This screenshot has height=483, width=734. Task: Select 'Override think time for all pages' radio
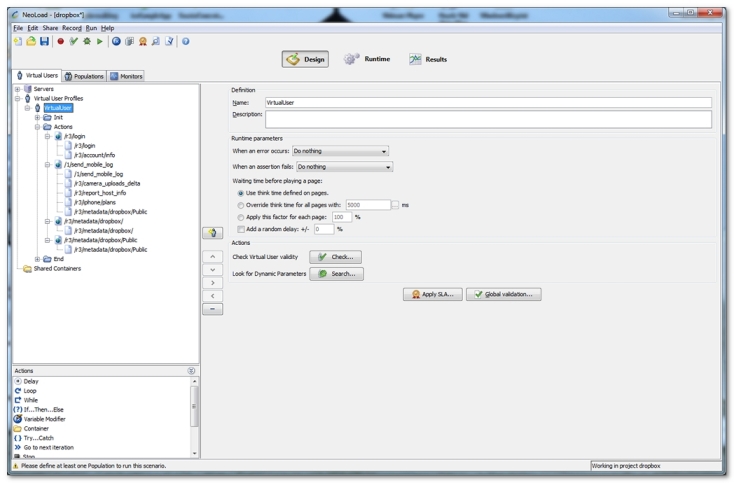(x=241, y=205)
